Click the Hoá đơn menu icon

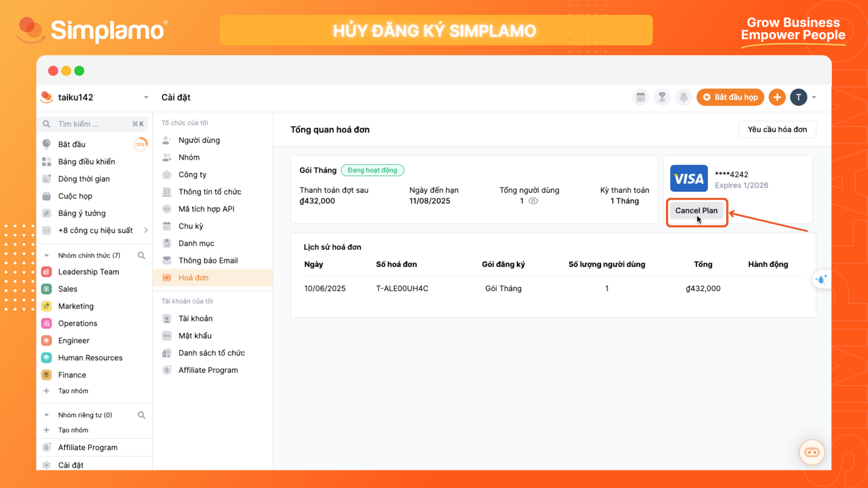click(167, 277)
